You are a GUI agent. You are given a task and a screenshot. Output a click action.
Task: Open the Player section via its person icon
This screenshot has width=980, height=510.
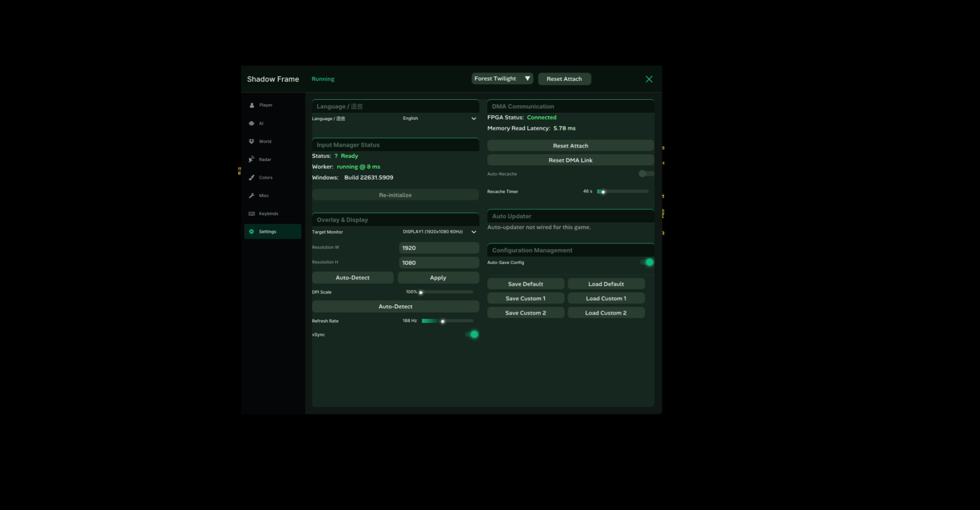click(252, 105)
